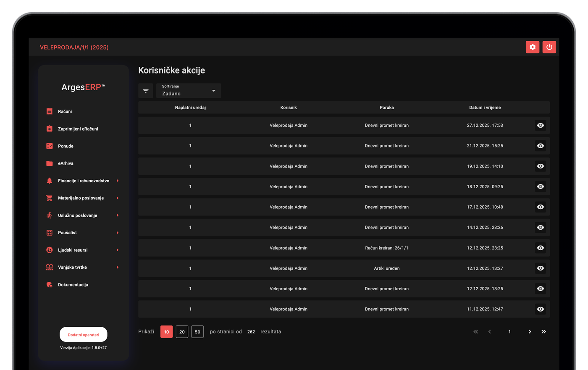Click the eArhiva folder icon
The image size is (588, 370).
coord(50,163)
